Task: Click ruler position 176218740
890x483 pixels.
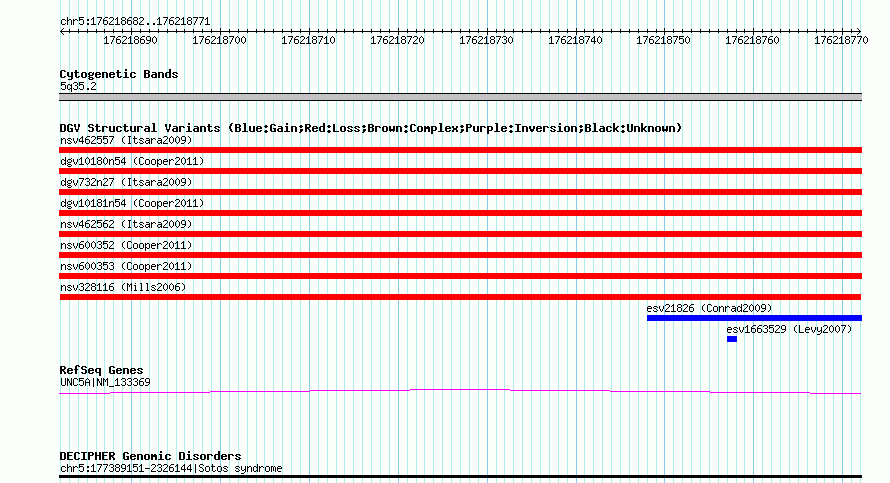Action: click(575, 40)
